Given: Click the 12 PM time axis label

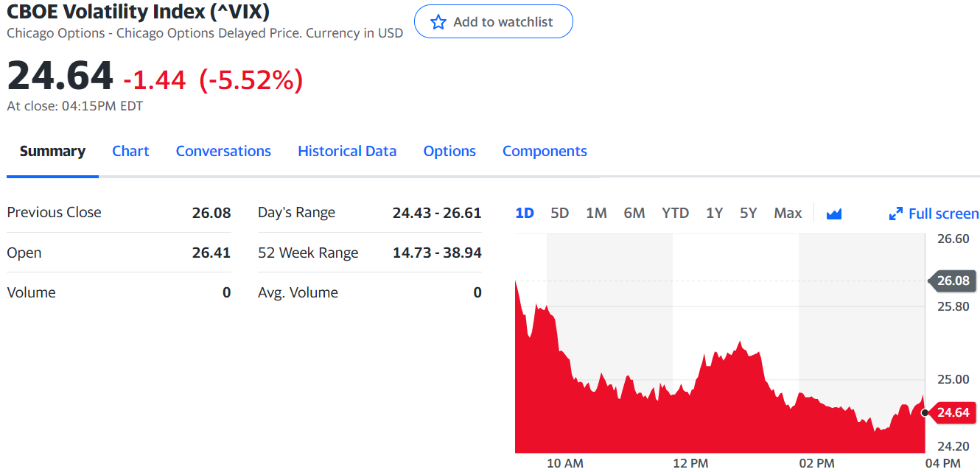Looking at the screenshot, I should [690, 463].
